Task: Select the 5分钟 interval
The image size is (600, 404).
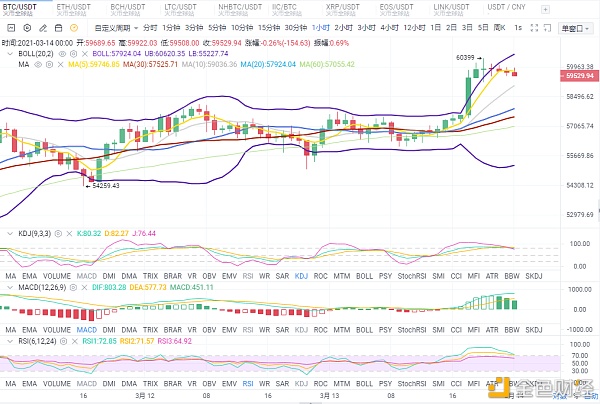Action: (x=217, y=28)
